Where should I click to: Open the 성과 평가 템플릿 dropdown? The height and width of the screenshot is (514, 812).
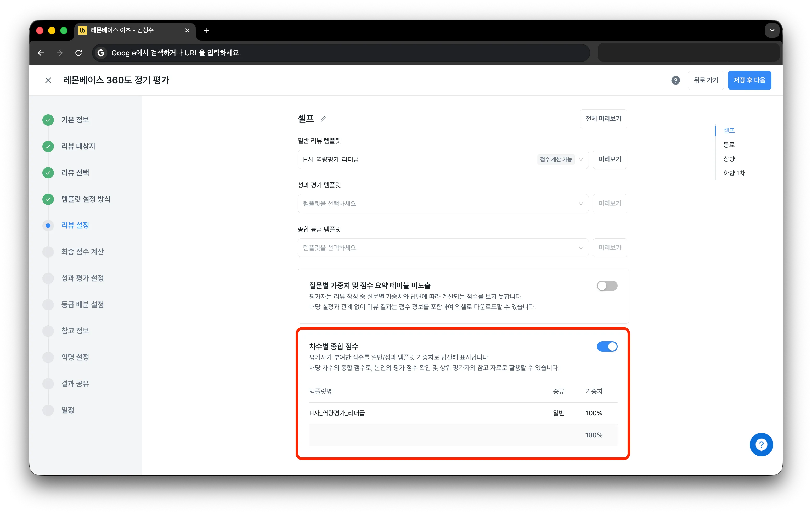click(443, 204)
